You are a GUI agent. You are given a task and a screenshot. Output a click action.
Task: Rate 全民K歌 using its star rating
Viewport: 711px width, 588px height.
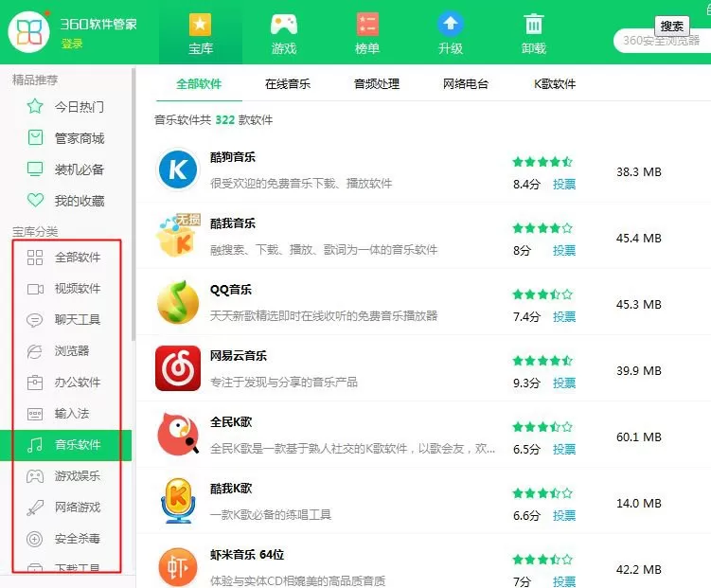point(542,427)
